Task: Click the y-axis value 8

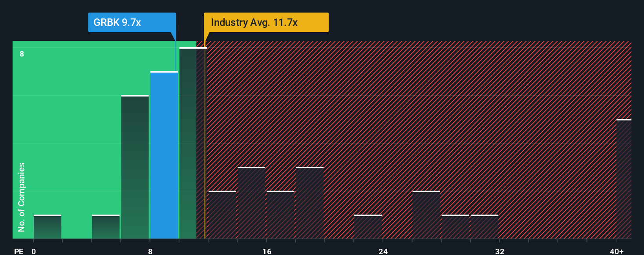Action: [x=22, y=54]
